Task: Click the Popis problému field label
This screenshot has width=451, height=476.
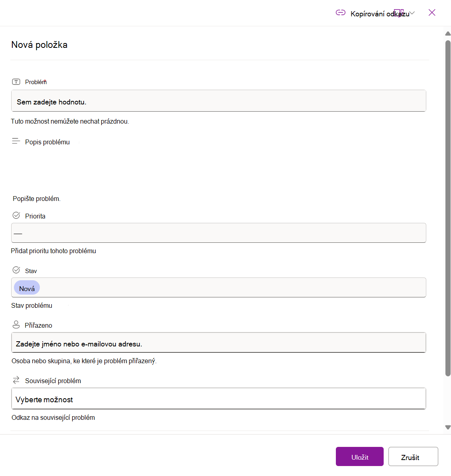Action: pyautogui.click(x=47, y=142)
